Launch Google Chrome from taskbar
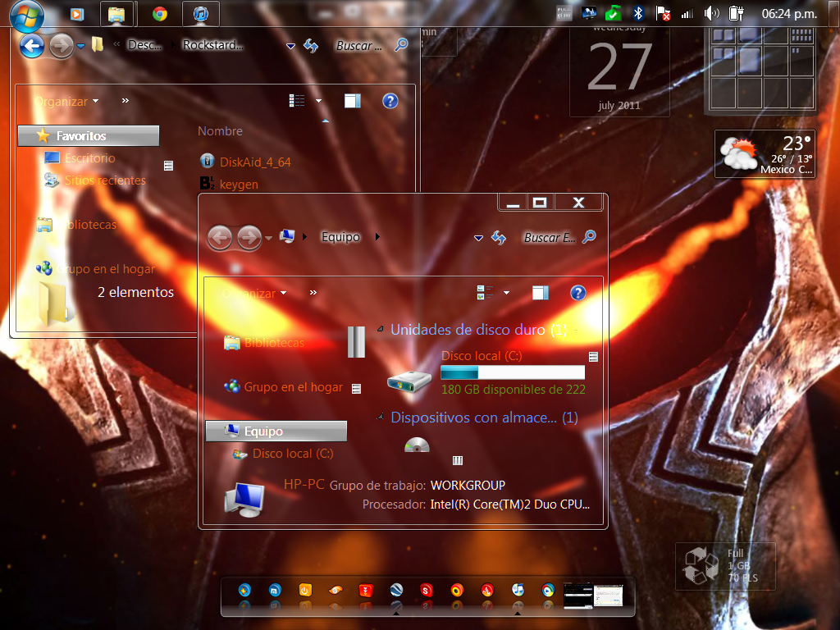 pyautogui.click(x=160, y=14)
